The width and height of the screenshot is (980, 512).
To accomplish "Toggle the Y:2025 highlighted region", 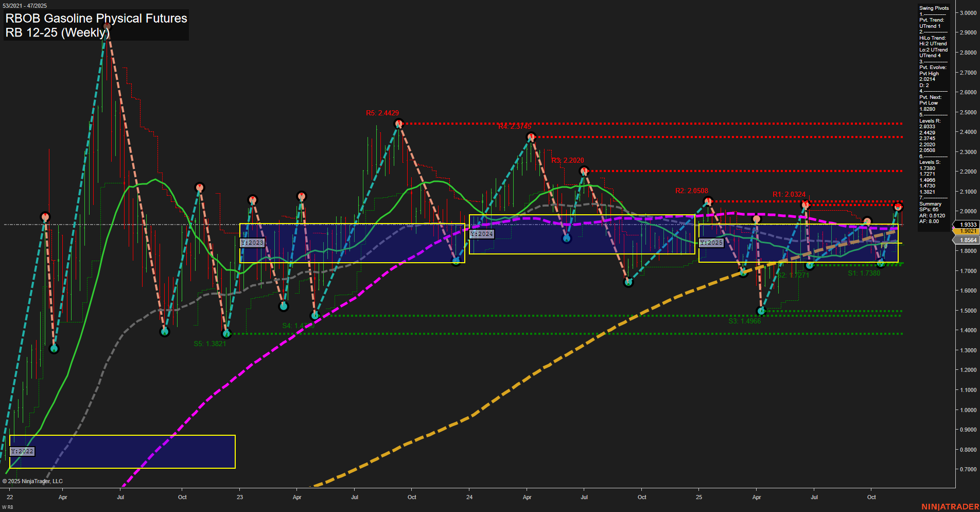I will point(711,242).
